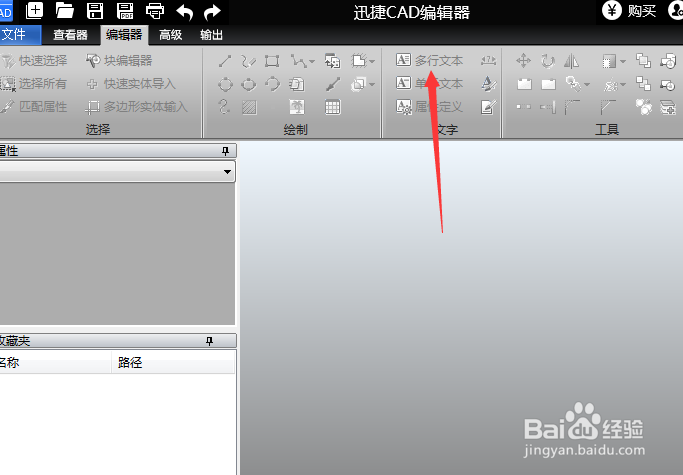Expand the Polyline tool dropdown arrow
This screenshot has height=475, width=683.
[x=312, y=62]
